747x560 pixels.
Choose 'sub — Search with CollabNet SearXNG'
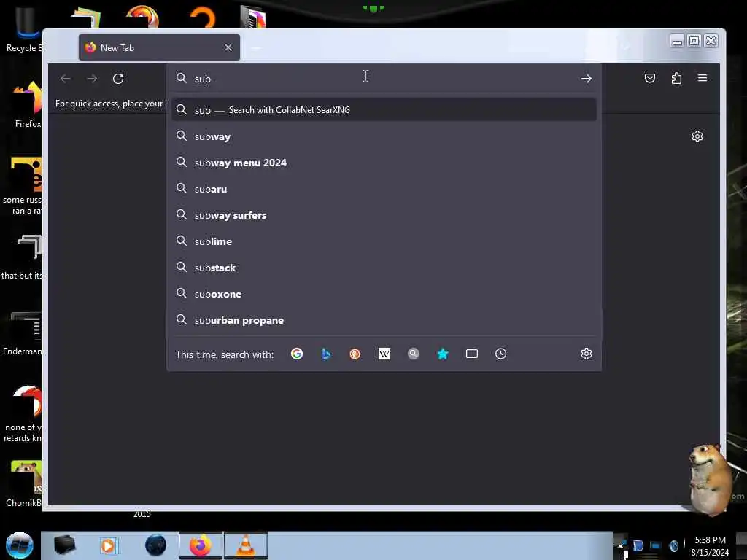384,110
